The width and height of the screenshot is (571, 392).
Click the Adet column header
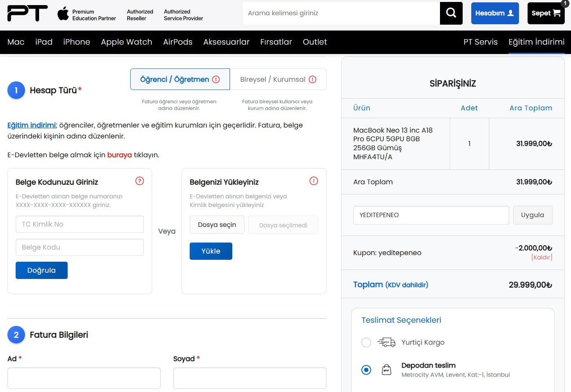469,108
